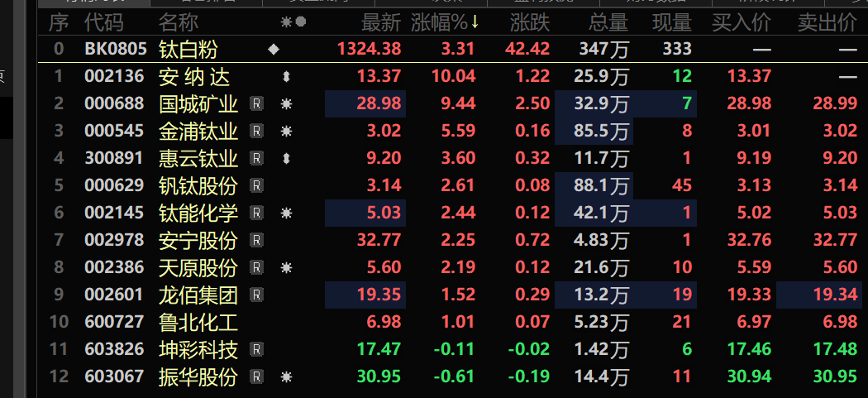Viewport: 868px width, 398px height.
Task: Click stock code 002978
Action: 114,241
